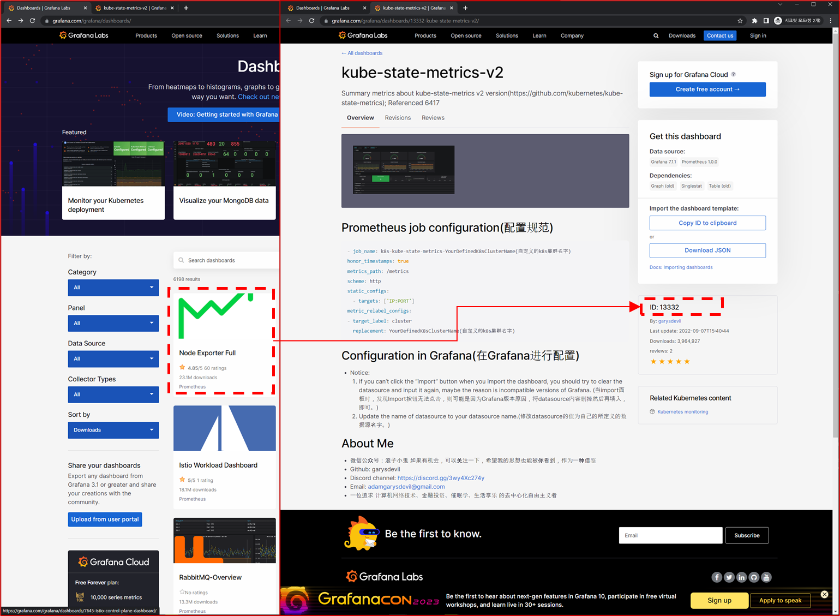Dismiss the GrafanaCON banner with the X
Viewport: 840px width, 616px height.
(824, 594)
